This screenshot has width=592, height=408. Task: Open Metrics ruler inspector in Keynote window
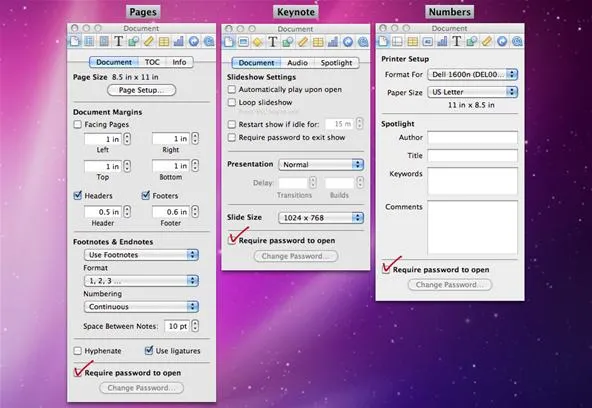coord(302,42)
